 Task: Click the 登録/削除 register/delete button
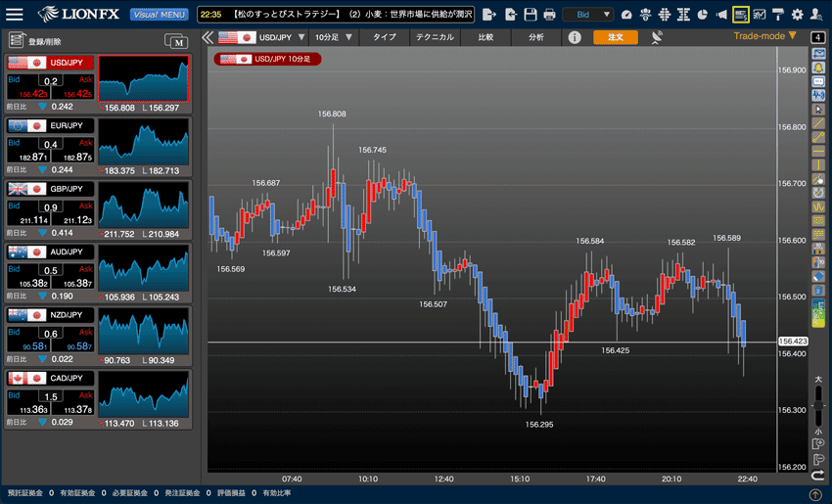(35, 41)
